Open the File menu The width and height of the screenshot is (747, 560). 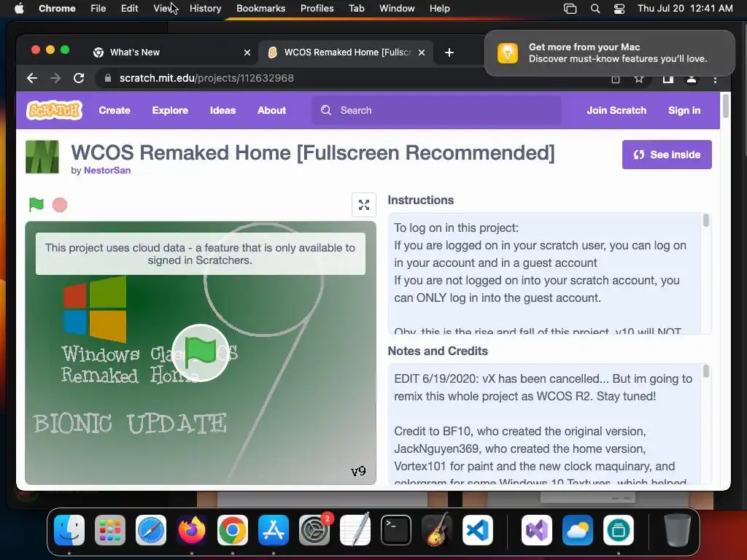point(98,8)
